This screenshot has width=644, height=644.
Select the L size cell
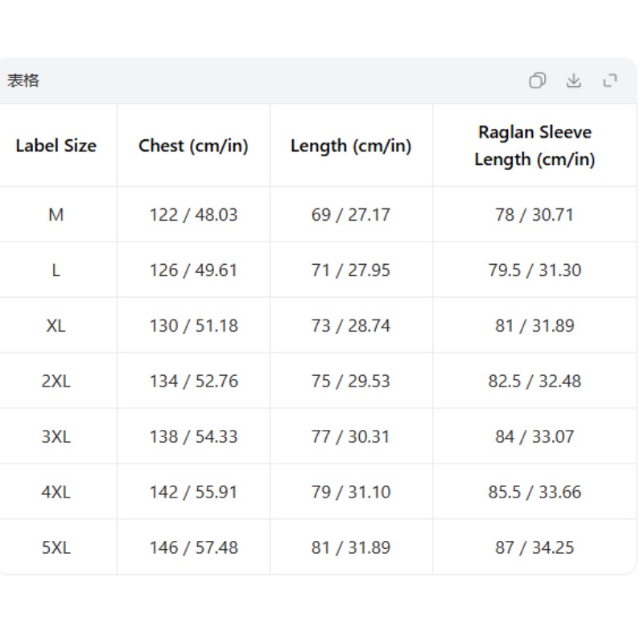tap(56, 270)
